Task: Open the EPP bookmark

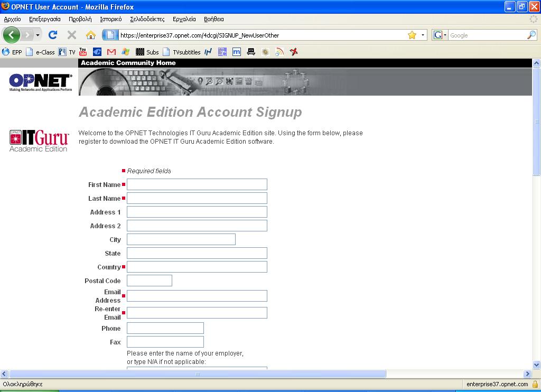Action: pyautogui.click(x=12, y=52)
